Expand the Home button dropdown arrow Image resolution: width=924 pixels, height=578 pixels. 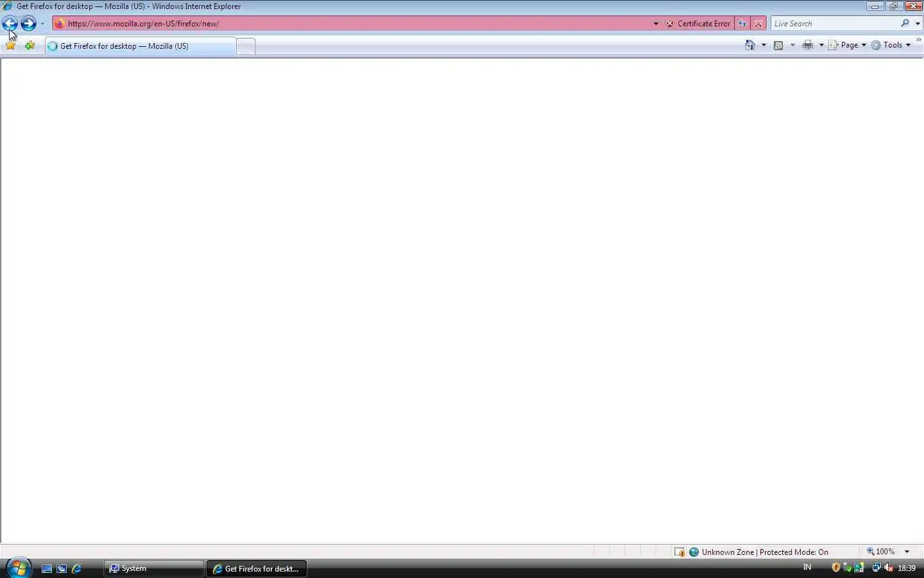click(x=764, y=45)
